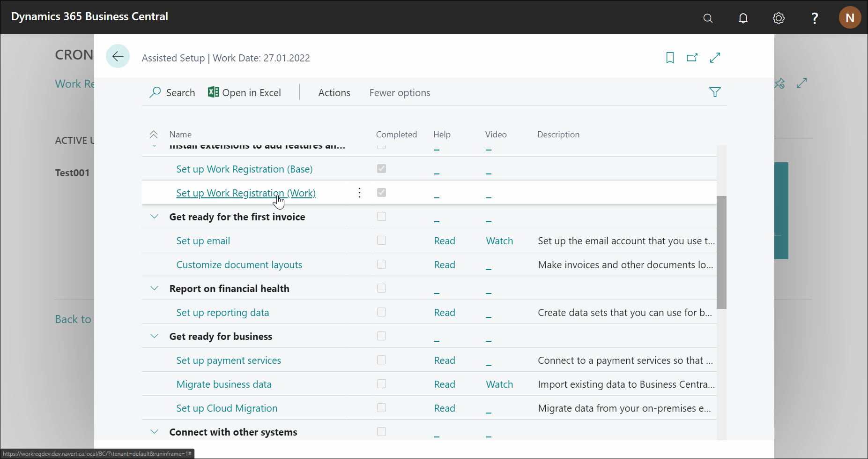The image size is (868, 459).
Task: Click Read help for Set up reporting data
Action: (445, 313)
